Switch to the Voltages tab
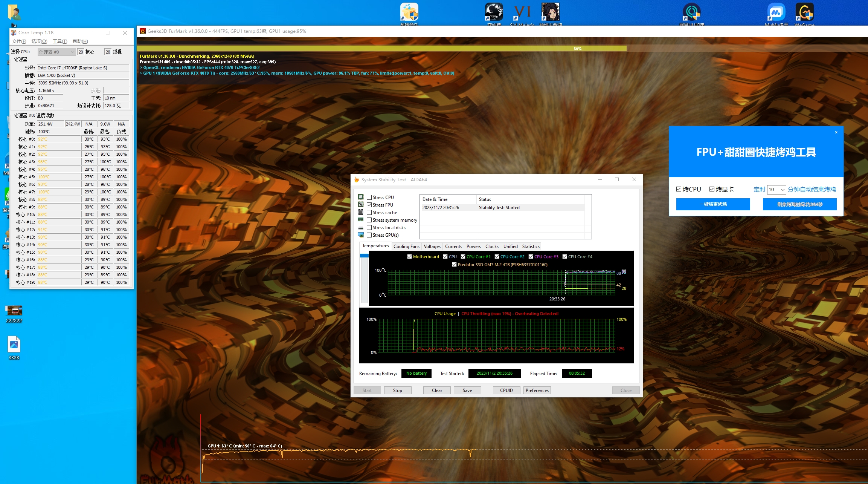Viewport: 868px width, 484px height. 432,246
